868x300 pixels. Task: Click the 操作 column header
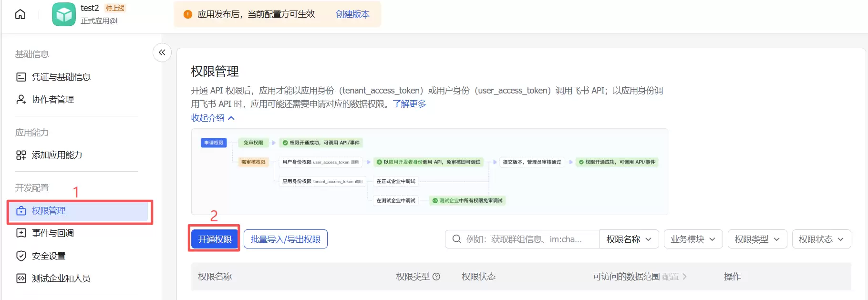point(733,277)
